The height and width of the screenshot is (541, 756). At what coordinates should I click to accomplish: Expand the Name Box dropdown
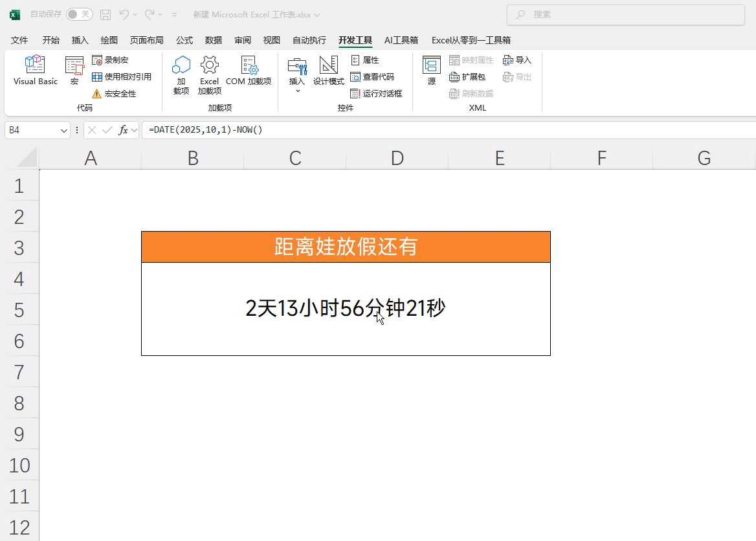click(x=63, y=130)
